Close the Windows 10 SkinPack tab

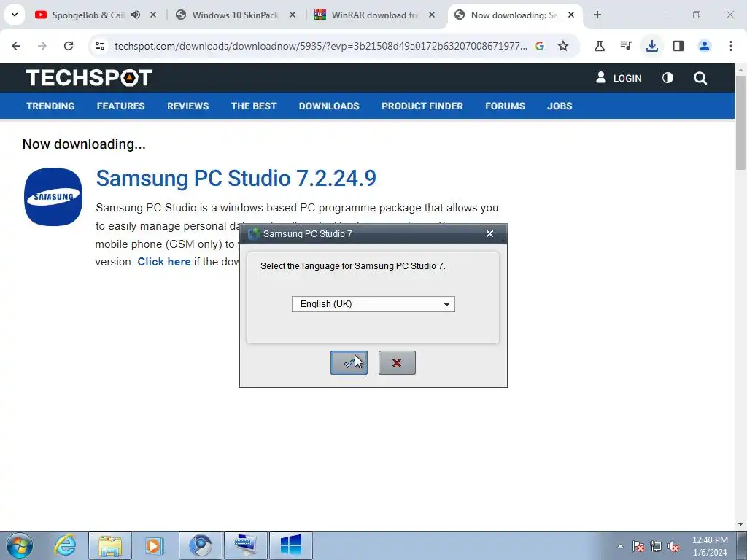point(293,15)
